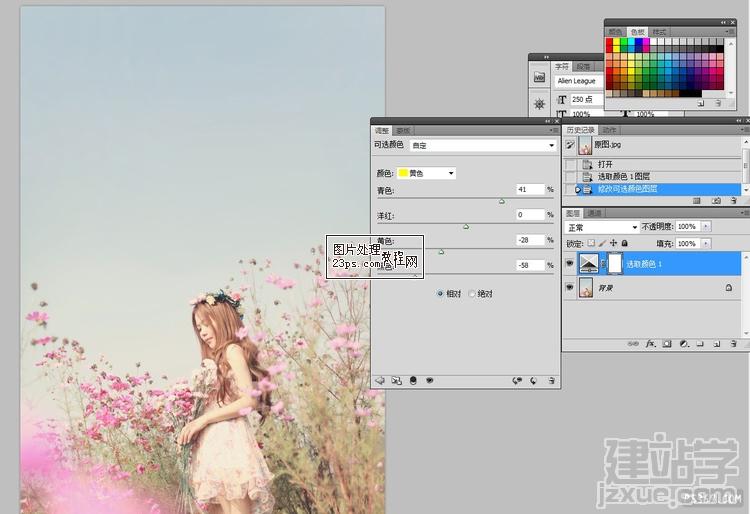Open the Swatches panel flyout menu
The height and width of the screenshot is (514, 750).
[730, 32]
